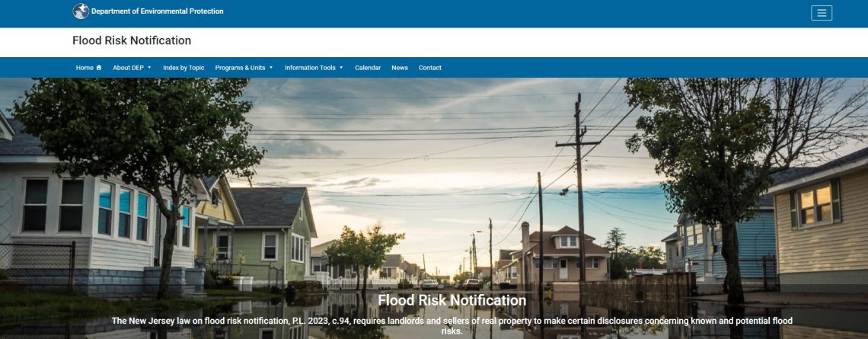
Task: Open the Index by Topic menu item
Action: tap(183, 68)
